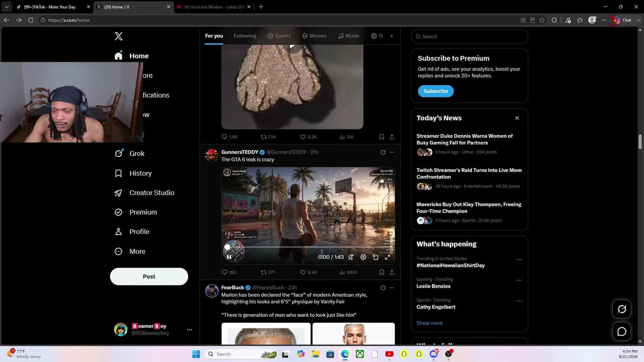The width and height of the screenshot is (644, 362).
Task: Open Grok actions on FearBuck post
Action: point(383,288)
